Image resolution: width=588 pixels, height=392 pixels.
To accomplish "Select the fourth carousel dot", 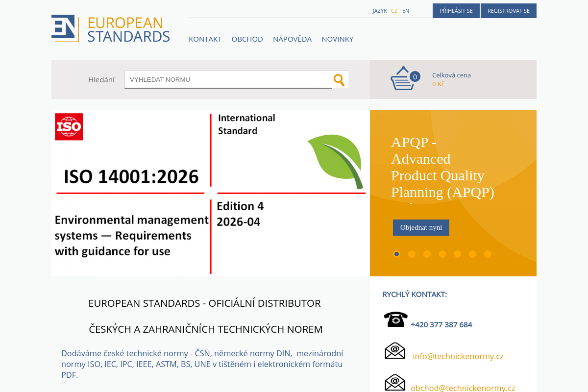I will click(442, 254).
